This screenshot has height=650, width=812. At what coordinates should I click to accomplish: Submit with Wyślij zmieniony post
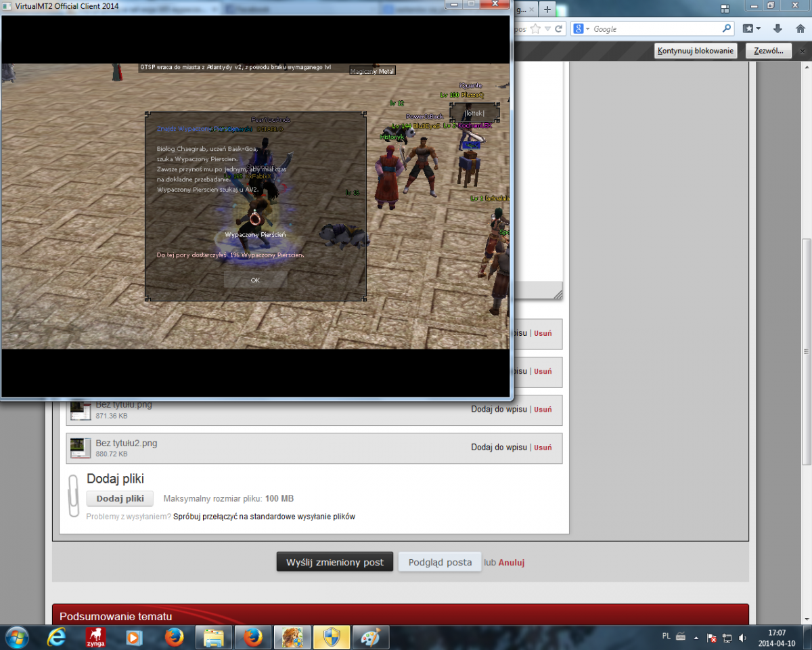[335, 562]
